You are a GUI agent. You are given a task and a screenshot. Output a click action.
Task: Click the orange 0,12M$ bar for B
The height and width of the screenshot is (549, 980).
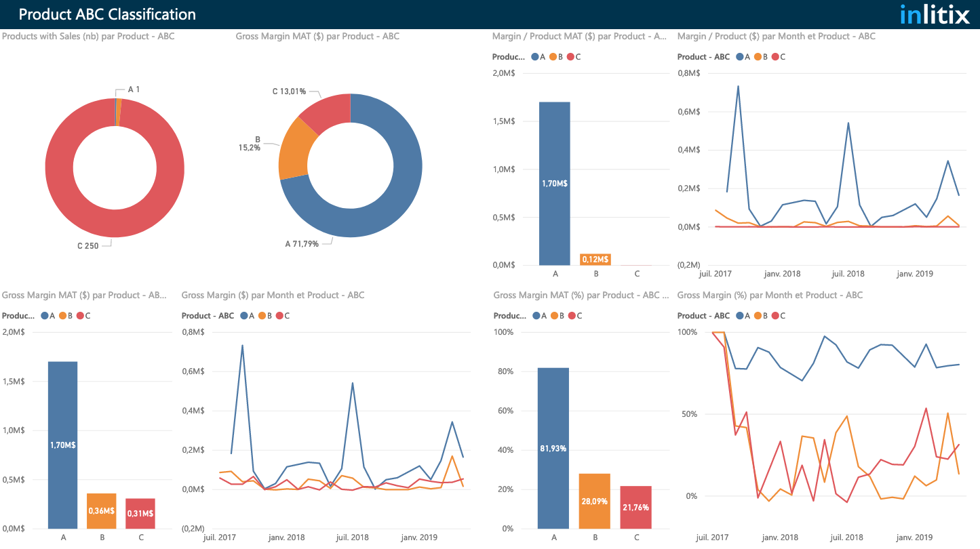[x=596, y=259]
